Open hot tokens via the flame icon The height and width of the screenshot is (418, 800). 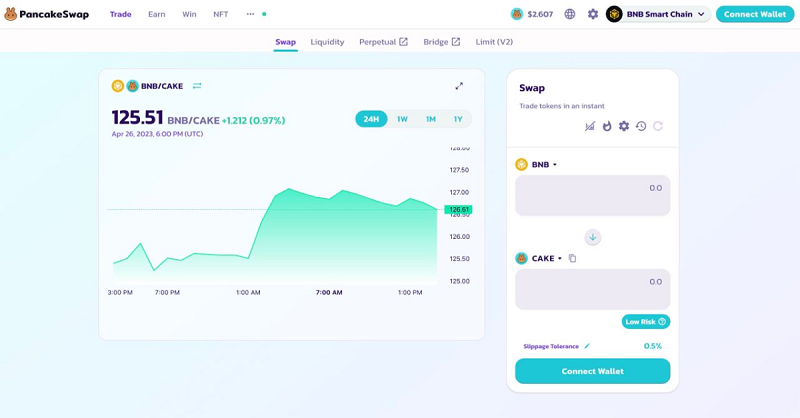[607, 126]
